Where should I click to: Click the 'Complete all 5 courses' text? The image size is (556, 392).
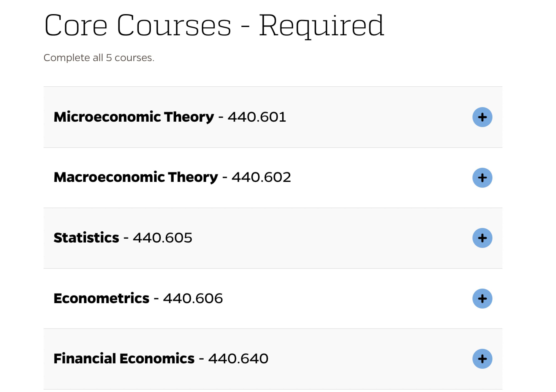99,58
